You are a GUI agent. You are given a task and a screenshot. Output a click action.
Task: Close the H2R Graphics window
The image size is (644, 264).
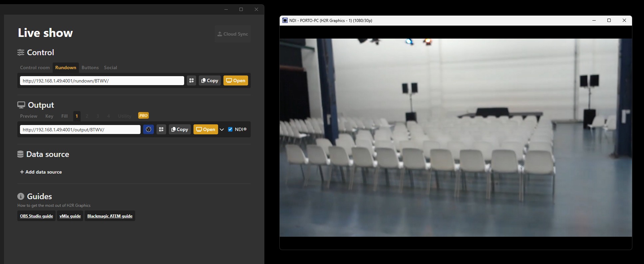[256, 9]
